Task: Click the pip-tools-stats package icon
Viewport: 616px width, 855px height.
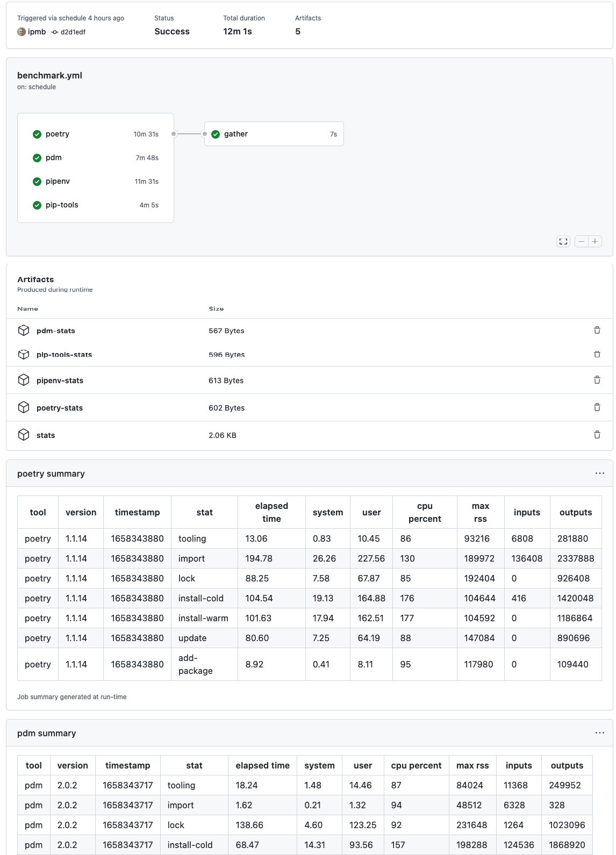Action: coord(24,354)
